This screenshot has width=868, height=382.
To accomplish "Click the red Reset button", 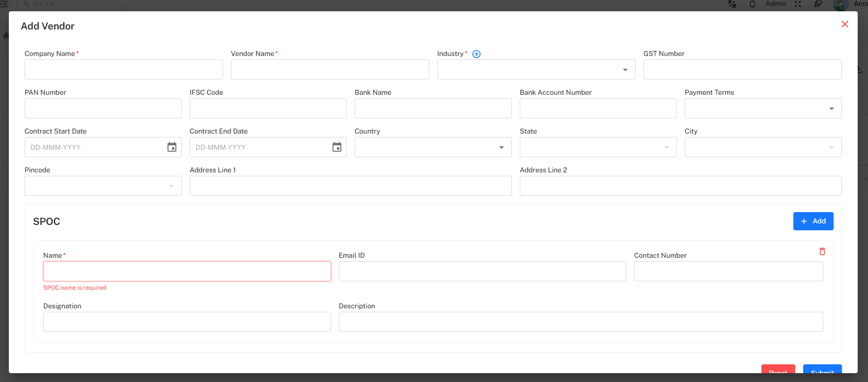I will pyautogui.click(x=778, y=369).
